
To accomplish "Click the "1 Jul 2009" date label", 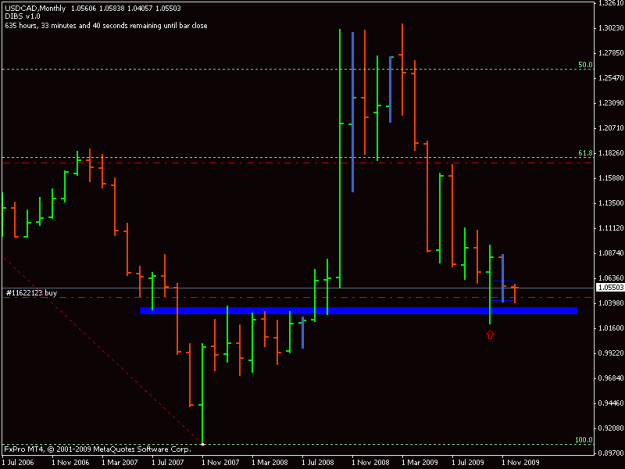I will tap(468, 462).
